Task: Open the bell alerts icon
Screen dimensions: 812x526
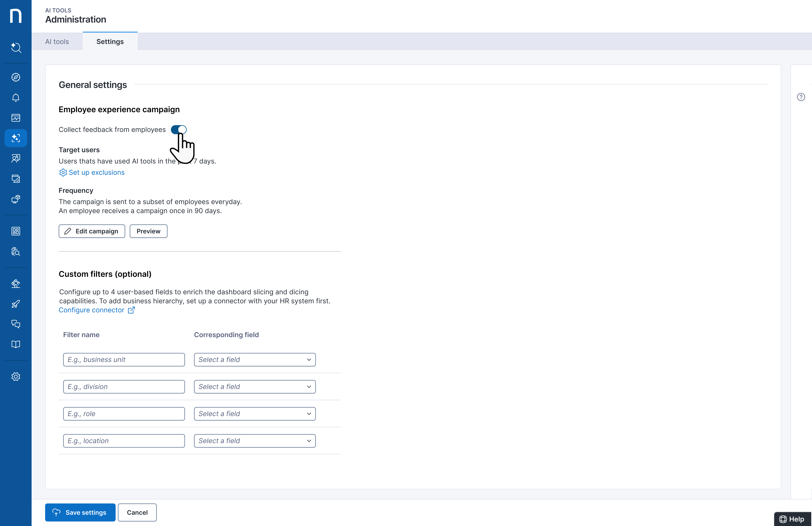Action: coord(16,98)
